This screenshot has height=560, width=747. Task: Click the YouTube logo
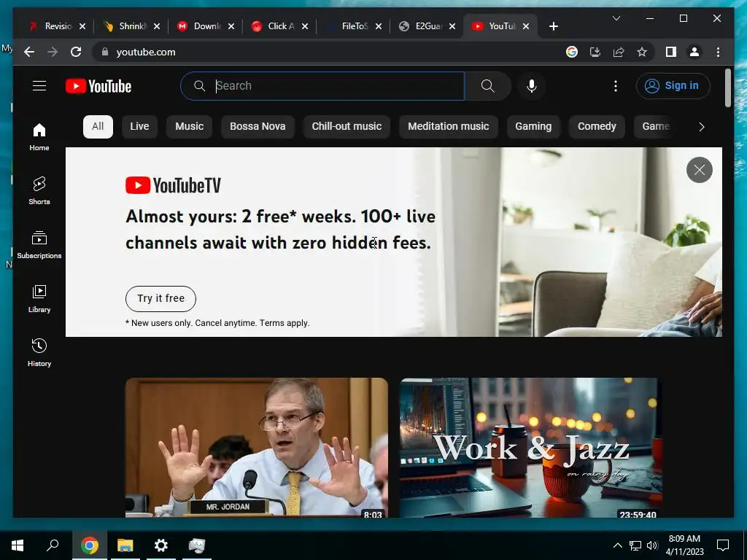[x=98, y=86]
